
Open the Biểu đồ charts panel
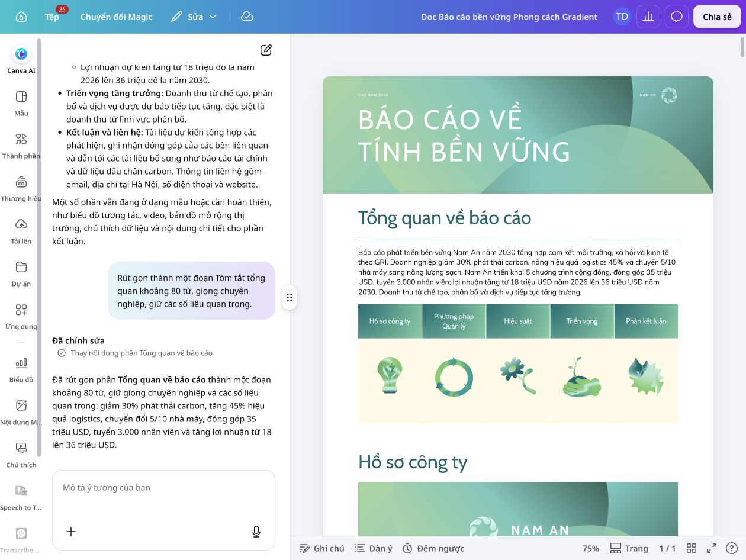[x=21, y=369]
